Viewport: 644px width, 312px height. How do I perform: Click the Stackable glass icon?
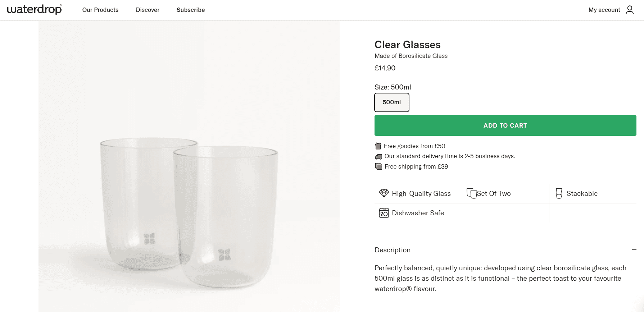[x=559, y=193]
